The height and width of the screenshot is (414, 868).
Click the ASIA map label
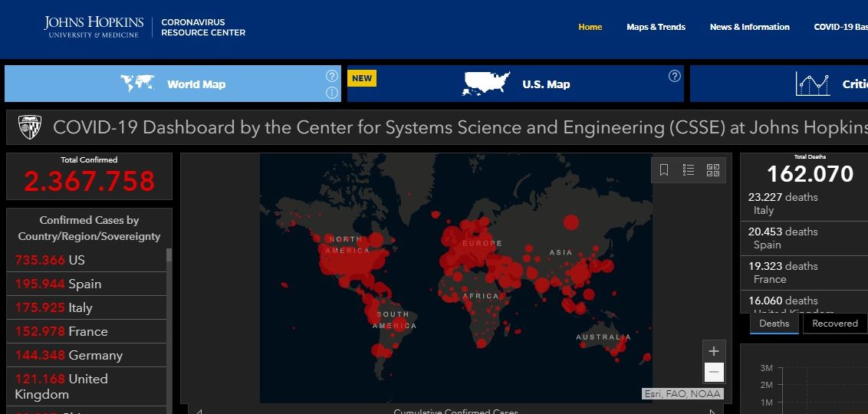point(561,252)
